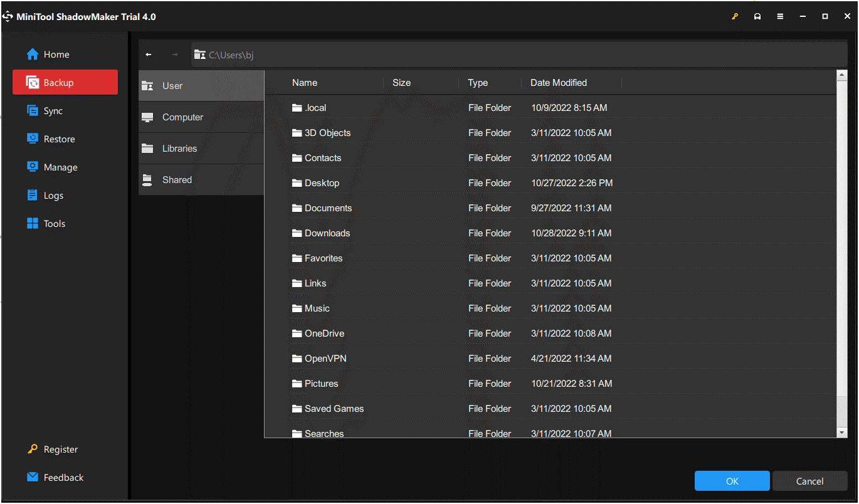This screenshot has height=504, width=859.
Task: Click the 3D Objects folder icon
Action: click(297, 133)
